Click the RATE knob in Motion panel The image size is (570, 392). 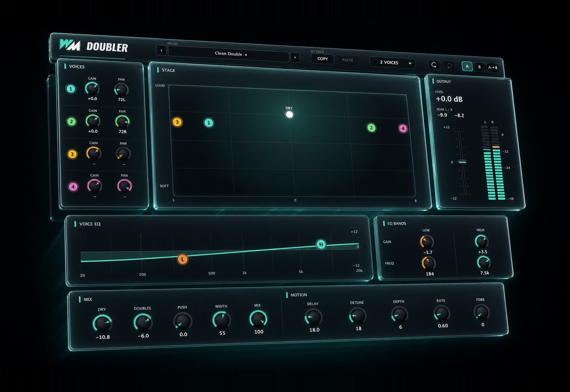point(442,313)
